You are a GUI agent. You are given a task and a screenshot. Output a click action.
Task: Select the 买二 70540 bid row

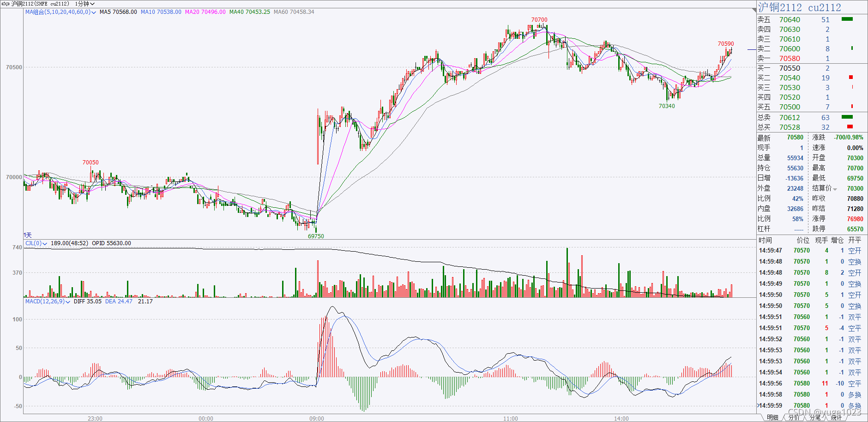812,78
